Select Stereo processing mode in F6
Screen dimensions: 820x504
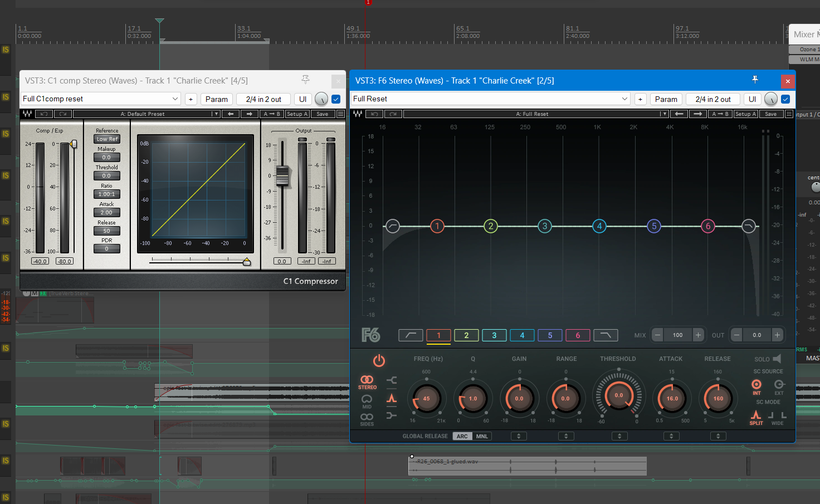coord(367,382)
